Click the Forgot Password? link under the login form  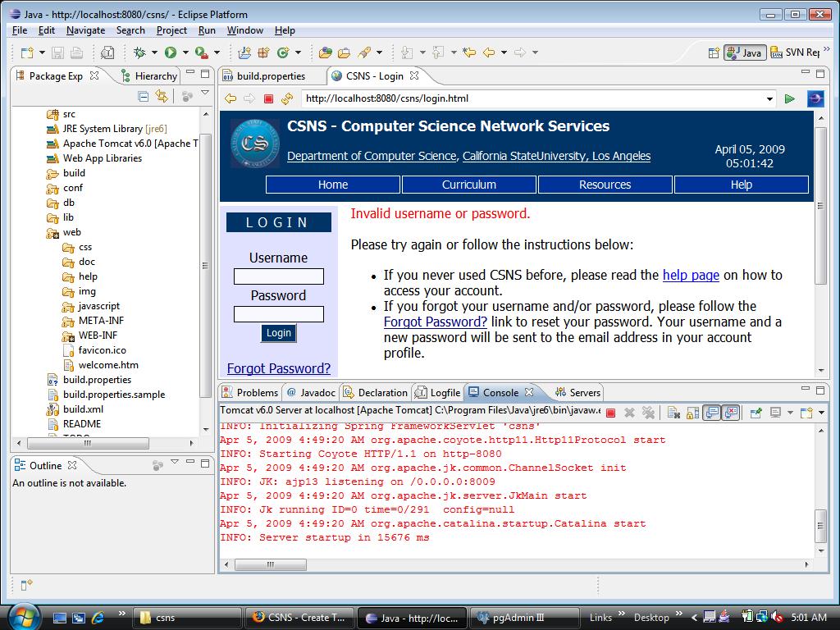(x=279, y=368)
